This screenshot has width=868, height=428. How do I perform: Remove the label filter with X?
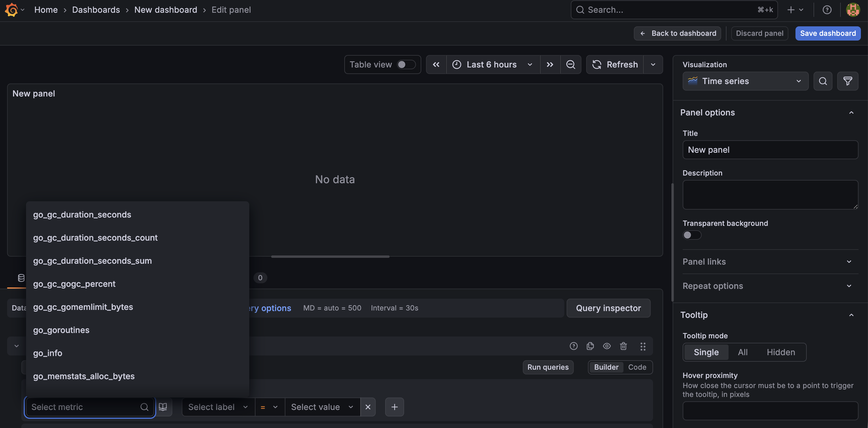point(368,407)
